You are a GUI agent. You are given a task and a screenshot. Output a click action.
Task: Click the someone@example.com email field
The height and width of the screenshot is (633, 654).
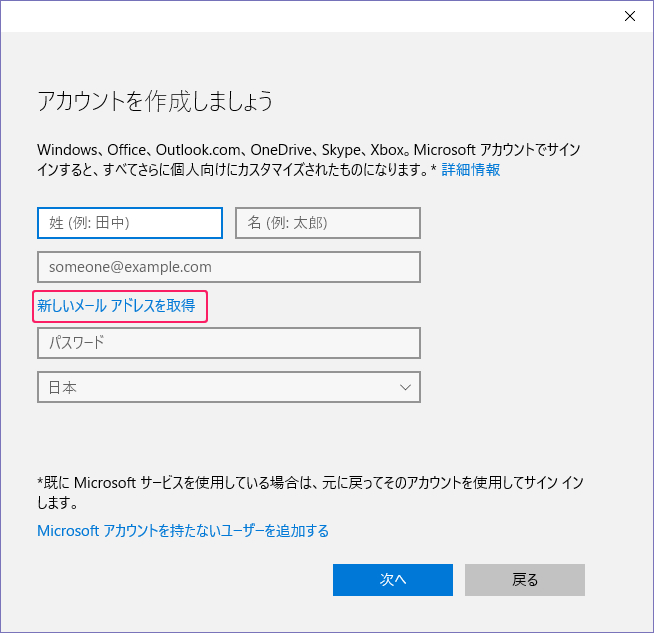[229, 267]
